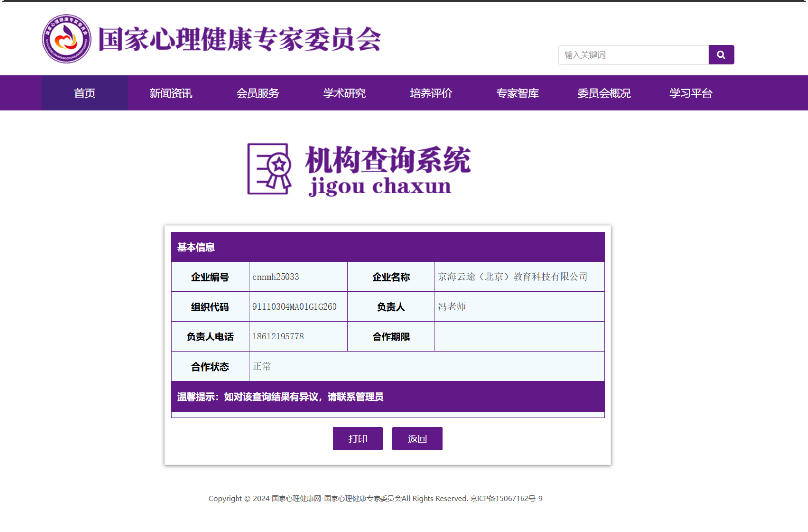Click the 京ICP备15067162号-9 footer link
The height and width of the screenshot is (532, 808).
506,498
